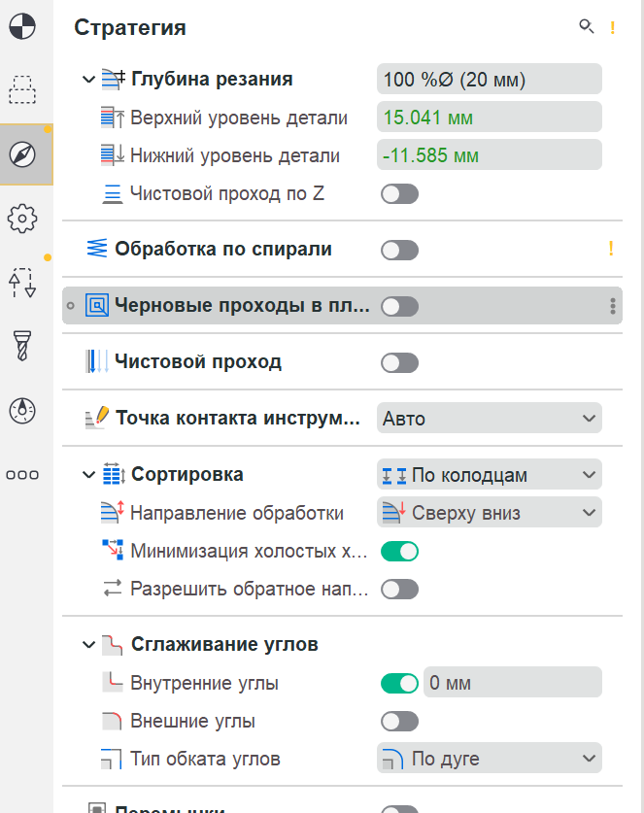
Task: Open the dashed workpiece box sidebar tab
Action: tap(22, 89)
